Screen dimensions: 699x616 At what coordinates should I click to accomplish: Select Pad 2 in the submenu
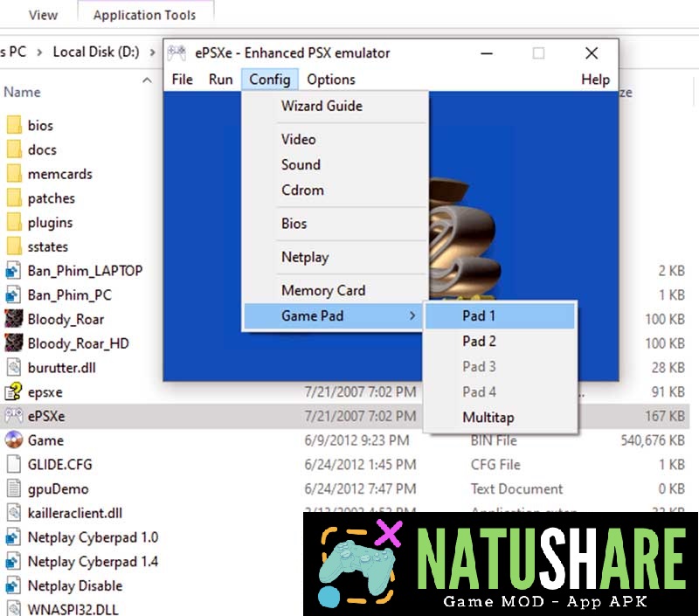tap(500, 341)
